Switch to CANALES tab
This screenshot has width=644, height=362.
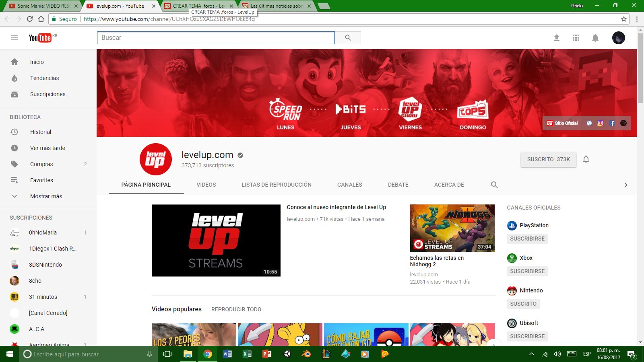[x=350, y=185]
